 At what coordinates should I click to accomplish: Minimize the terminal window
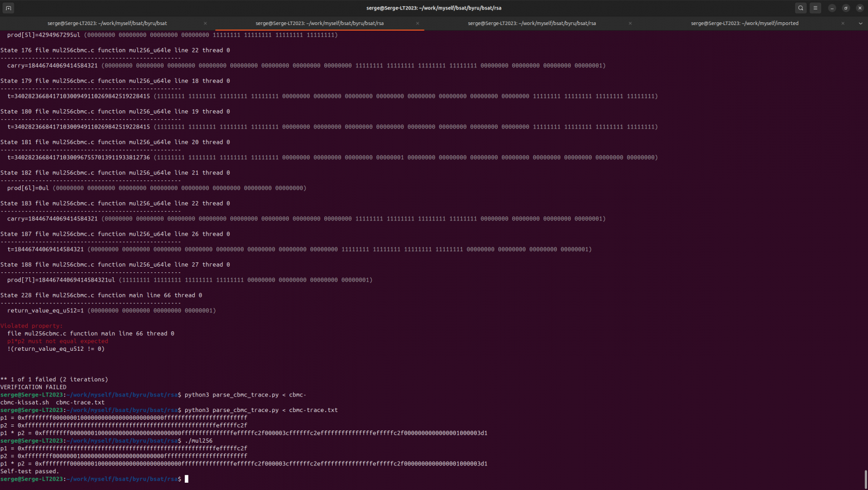[832, 8]
